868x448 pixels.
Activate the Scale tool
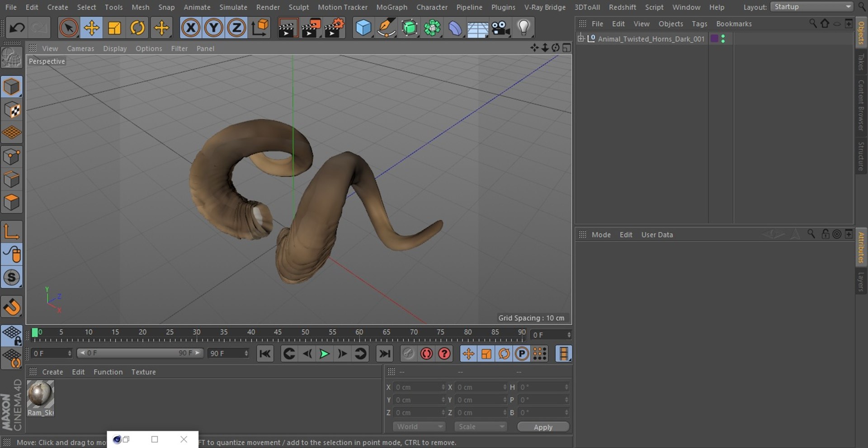pos(114,28)
